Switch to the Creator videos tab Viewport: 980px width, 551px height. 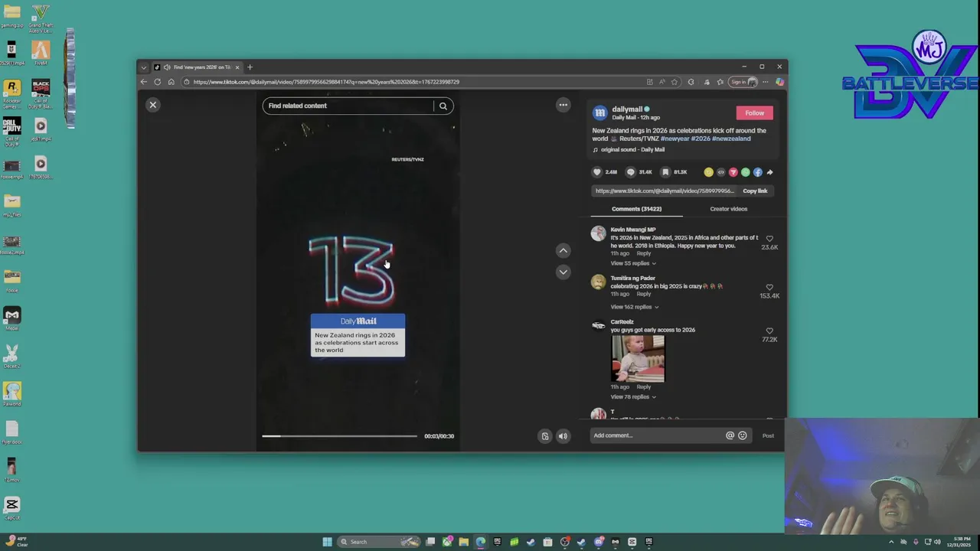(728, 209)
